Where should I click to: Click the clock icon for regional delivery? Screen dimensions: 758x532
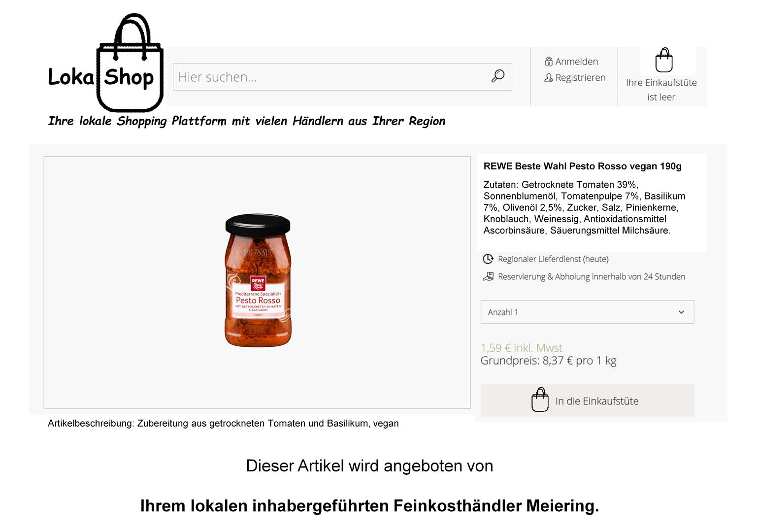click(x=488, y=259)
